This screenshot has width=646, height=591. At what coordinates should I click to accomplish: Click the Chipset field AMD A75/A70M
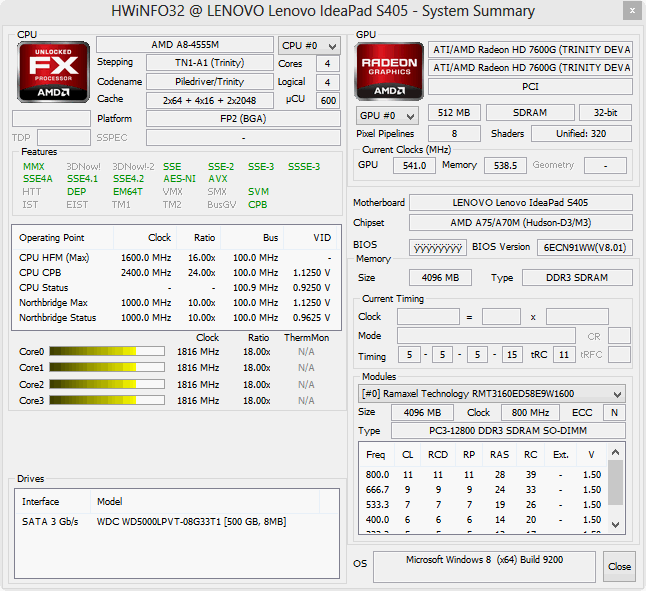coord(521,223)
